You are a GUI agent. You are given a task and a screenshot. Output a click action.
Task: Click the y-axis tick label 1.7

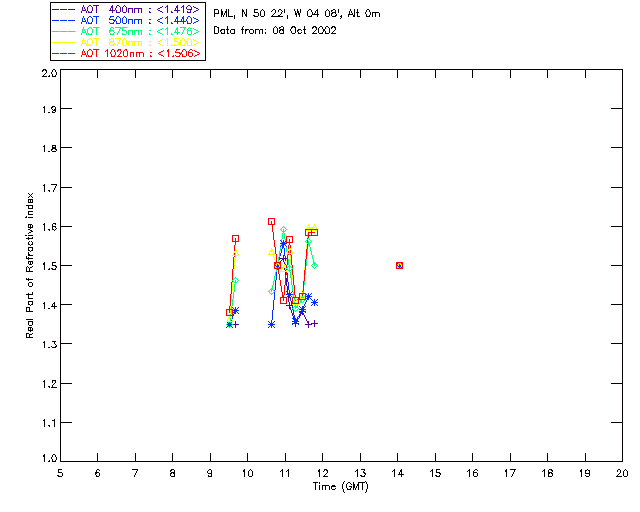click(49, 187)
